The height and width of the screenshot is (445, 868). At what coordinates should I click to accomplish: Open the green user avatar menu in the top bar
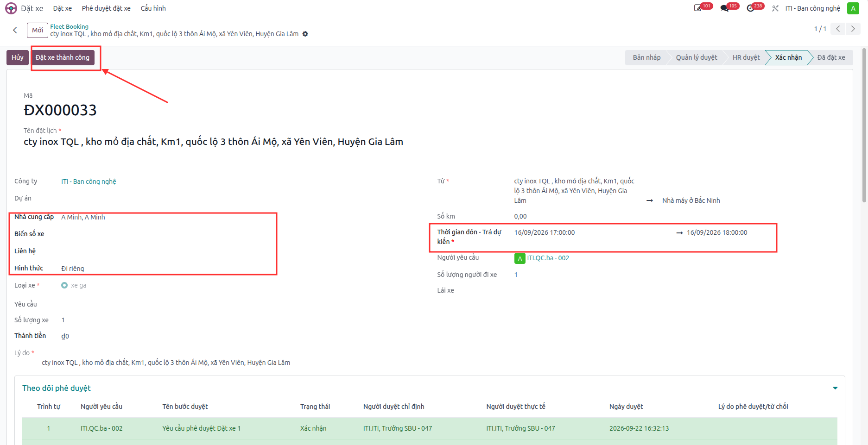click(853, 8)
